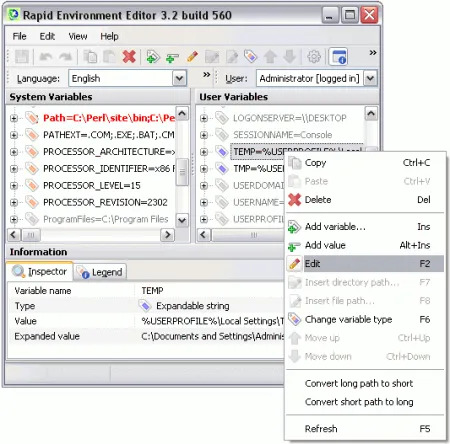
Task: Choose Refresh in context menu
Action: coord(365,429)
